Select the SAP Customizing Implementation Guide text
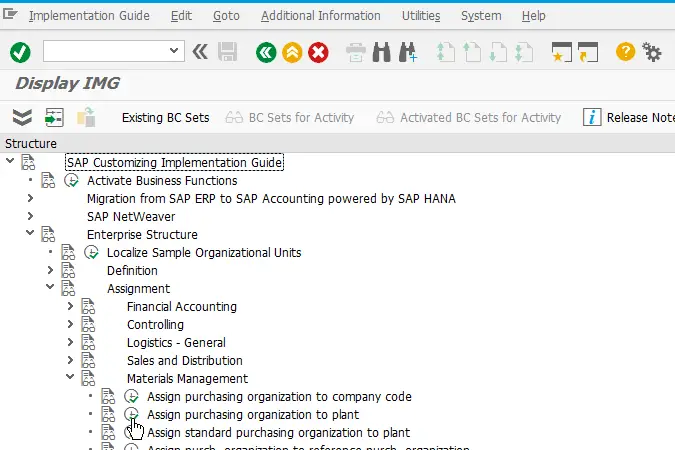The height and width of the screenshot is (450, 675). tap(174, 162)
